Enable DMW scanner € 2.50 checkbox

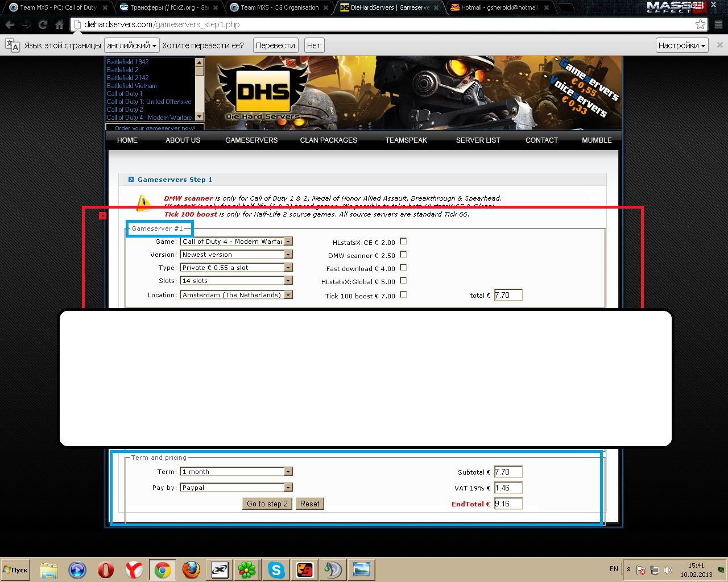click(403, 255)
